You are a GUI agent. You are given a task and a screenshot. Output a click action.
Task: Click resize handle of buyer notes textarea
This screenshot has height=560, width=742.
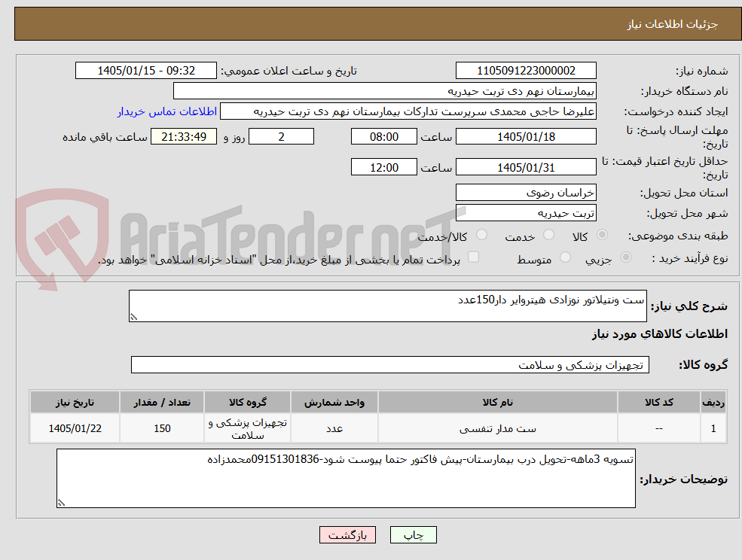coord(61,504)
